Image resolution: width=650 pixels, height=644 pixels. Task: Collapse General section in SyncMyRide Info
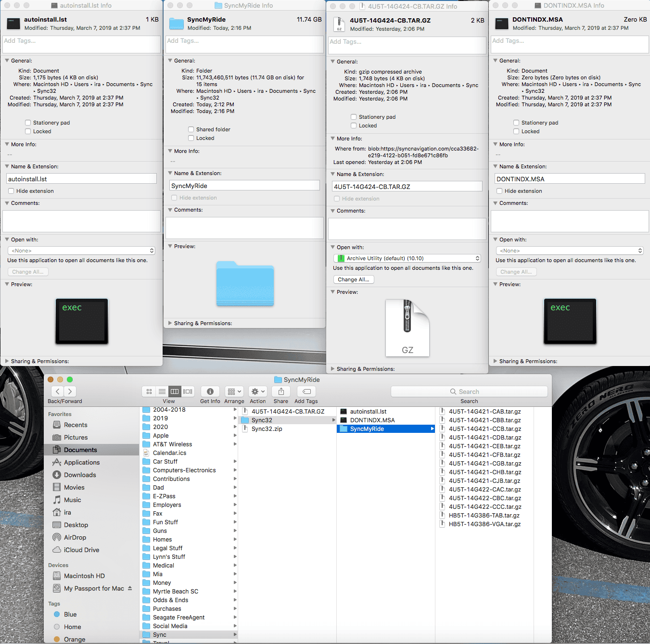tap(170, 61)
